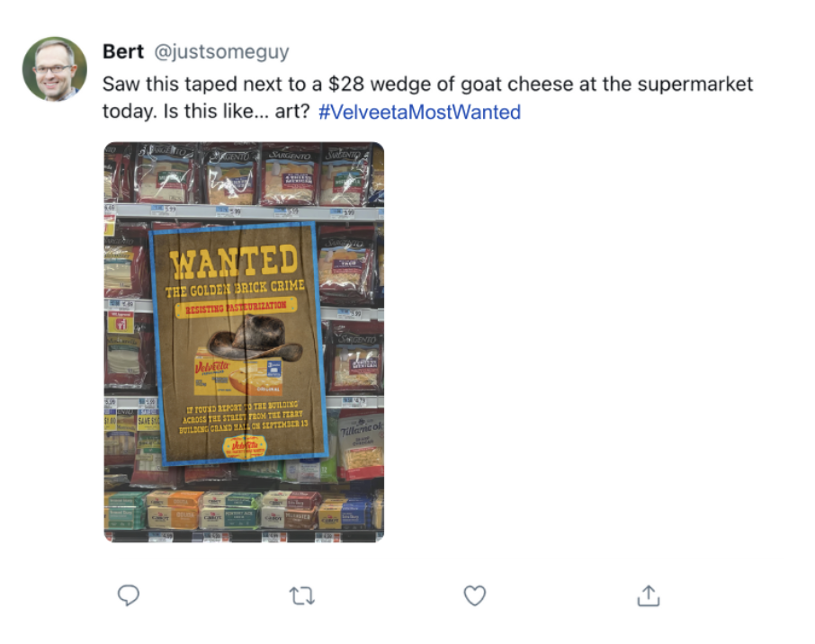Click the WANTED headline on the poster

point(234,261)
